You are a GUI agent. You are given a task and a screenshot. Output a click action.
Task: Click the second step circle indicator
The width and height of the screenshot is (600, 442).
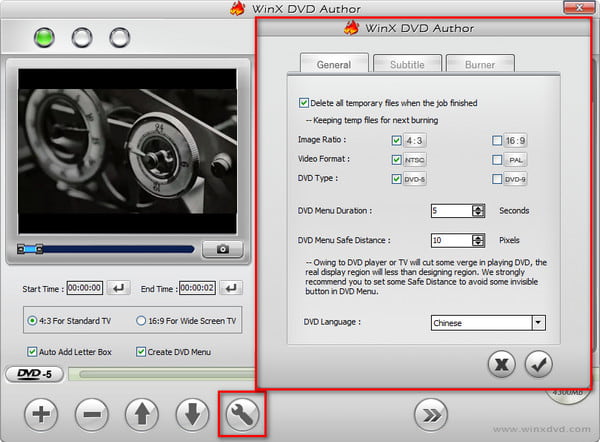82,38
